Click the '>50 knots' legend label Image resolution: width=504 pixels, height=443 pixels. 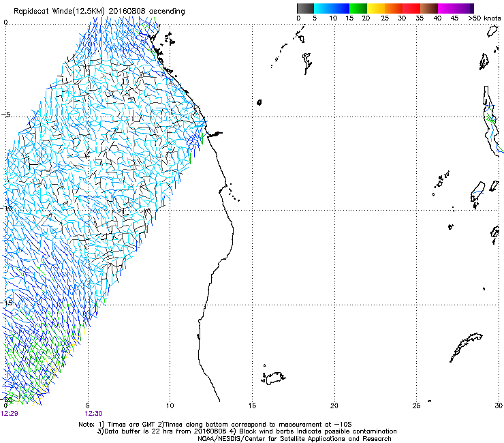(x=484, y=18)
